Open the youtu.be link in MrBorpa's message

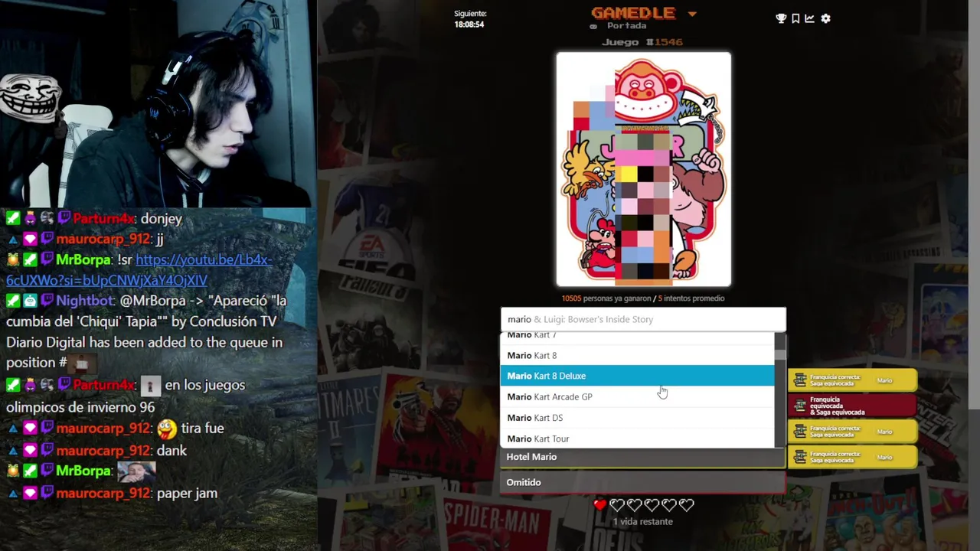(139, 270)
